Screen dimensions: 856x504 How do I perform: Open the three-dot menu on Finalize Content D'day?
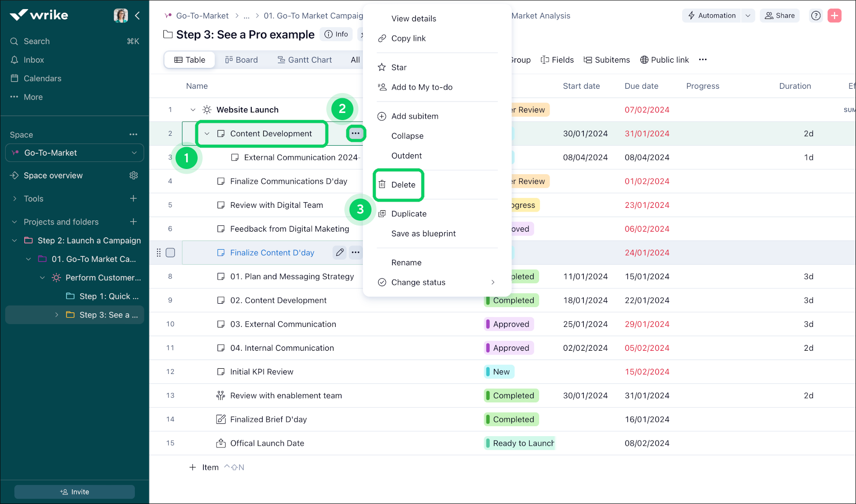[x=355, y=252]
